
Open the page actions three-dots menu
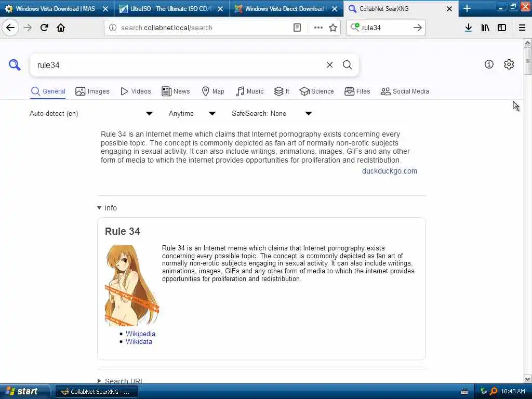[318, 28]
